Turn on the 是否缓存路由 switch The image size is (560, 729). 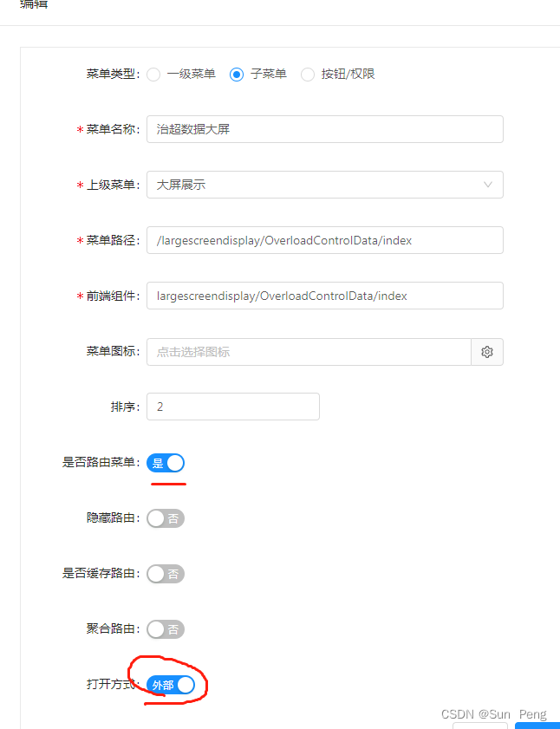coord(166,574)
